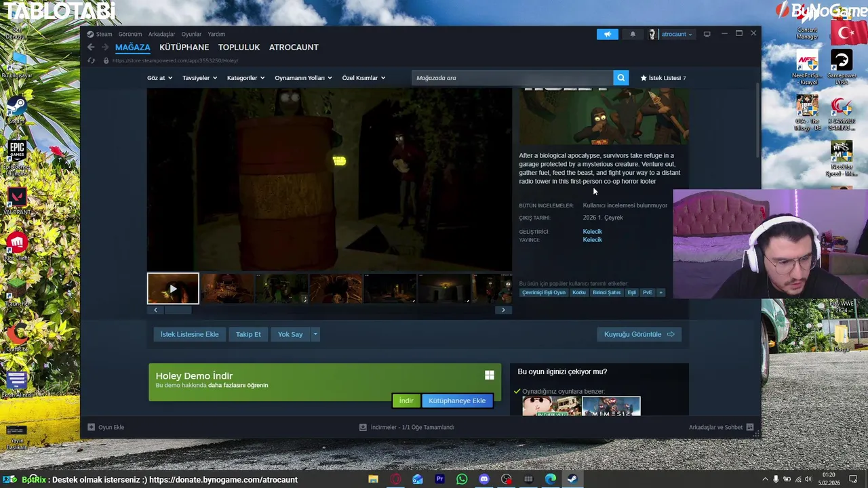Expand the Yok Say arrow dropdown
868x488 pixels.
[315, 334]
